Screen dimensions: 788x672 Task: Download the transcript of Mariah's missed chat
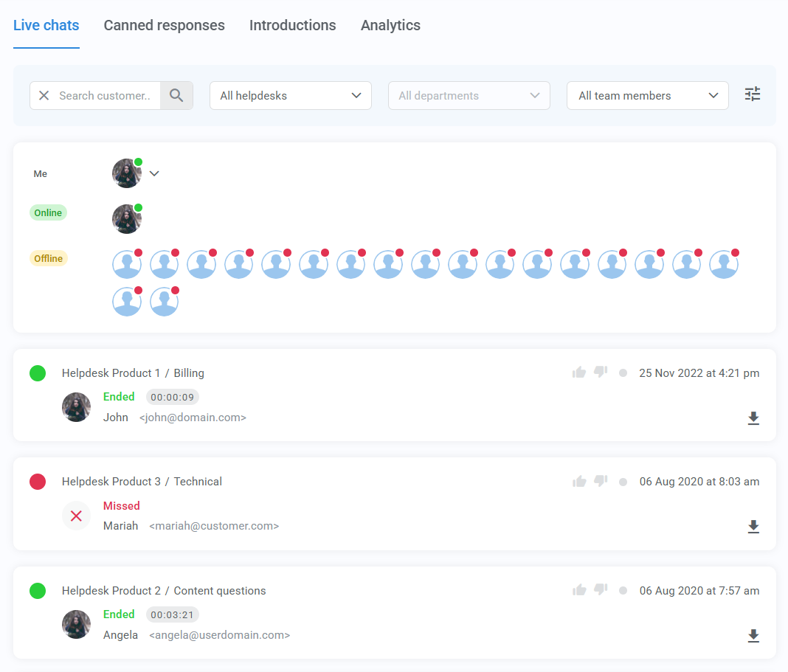tap(753, 527)
